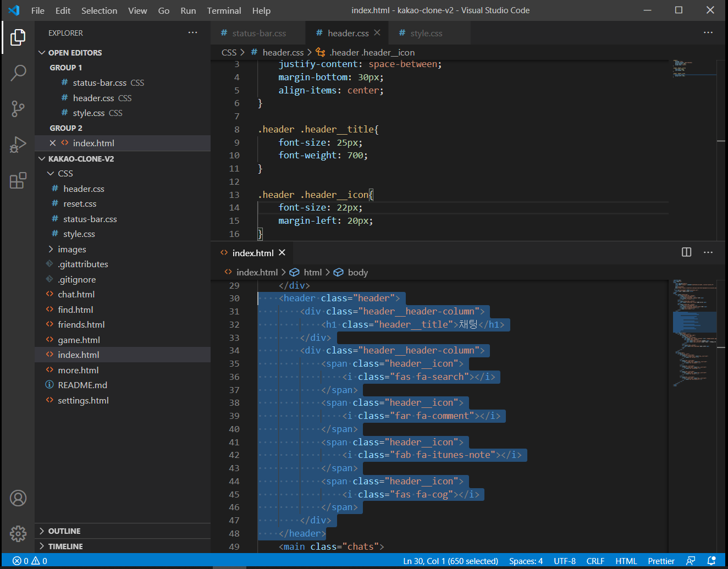Open the Help menu
The width and height of the screenshot is (728, 569).
(261, 10)
